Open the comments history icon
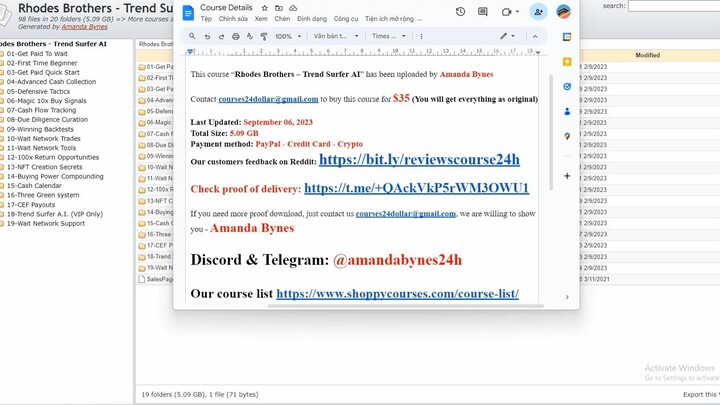The height and width of the screenshot is (405, 720). tap(483, 12)
